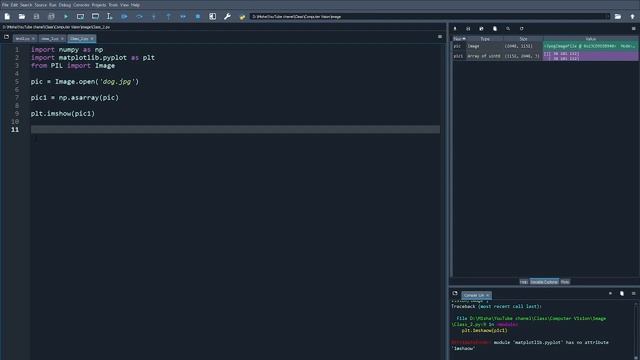Step over current line in debugger
Screen dimensions: 640x360
pos(139,17)
